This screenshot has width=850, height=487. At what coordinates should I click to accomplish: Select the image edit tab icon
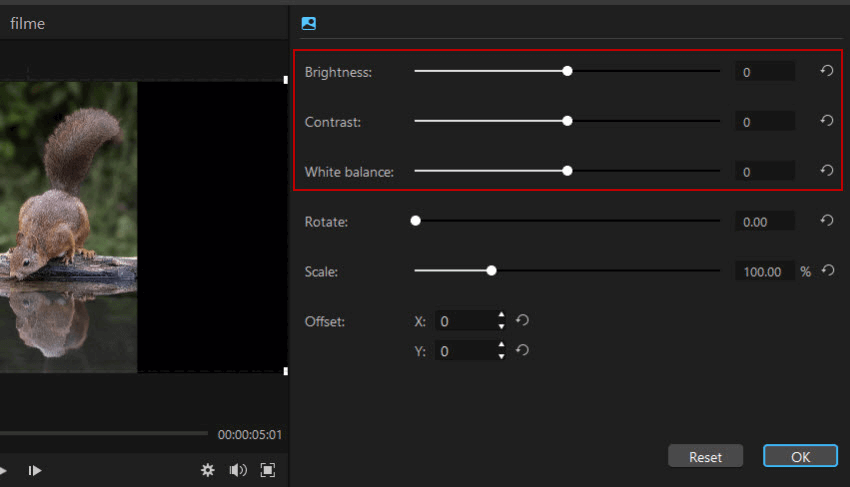309,23
